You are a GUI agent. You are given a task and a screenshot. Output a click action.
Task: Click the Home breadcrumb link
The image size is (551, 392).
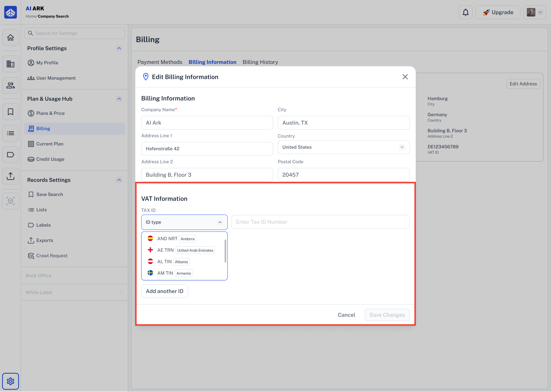(31, 16)
